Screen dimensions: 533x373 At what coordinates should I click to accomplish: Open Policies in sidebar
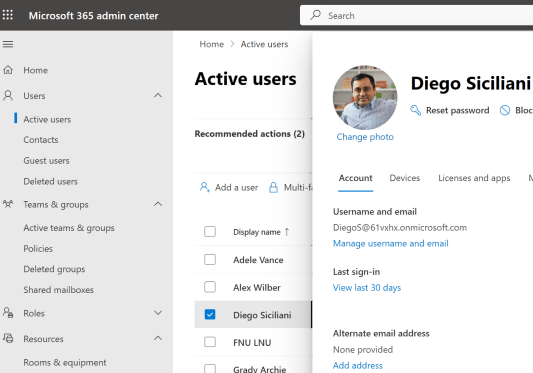click(38, 249)
